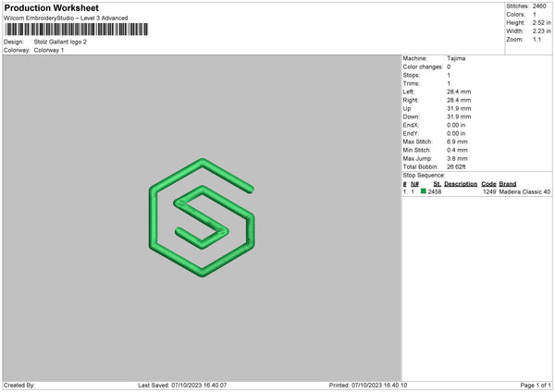Click the 'Colorway 1' value
Image resolution: width=555 pixels, height=392 pixels.
[x=49, y=50]
